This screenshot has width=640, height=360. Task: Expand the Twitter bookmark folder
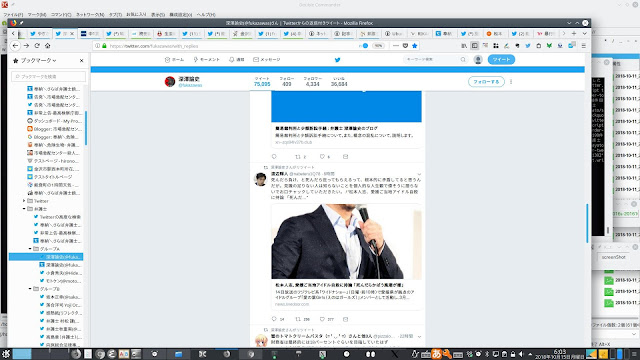[x=24, y=201]
